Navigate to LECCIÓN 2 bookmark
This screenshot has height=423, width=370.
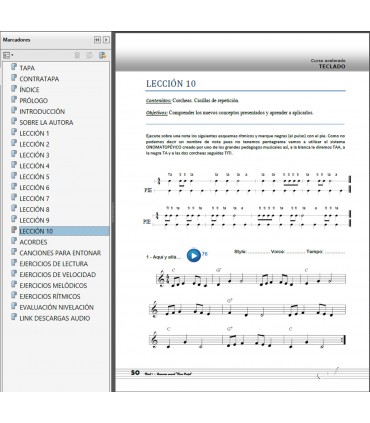click(x=34, y=144)
